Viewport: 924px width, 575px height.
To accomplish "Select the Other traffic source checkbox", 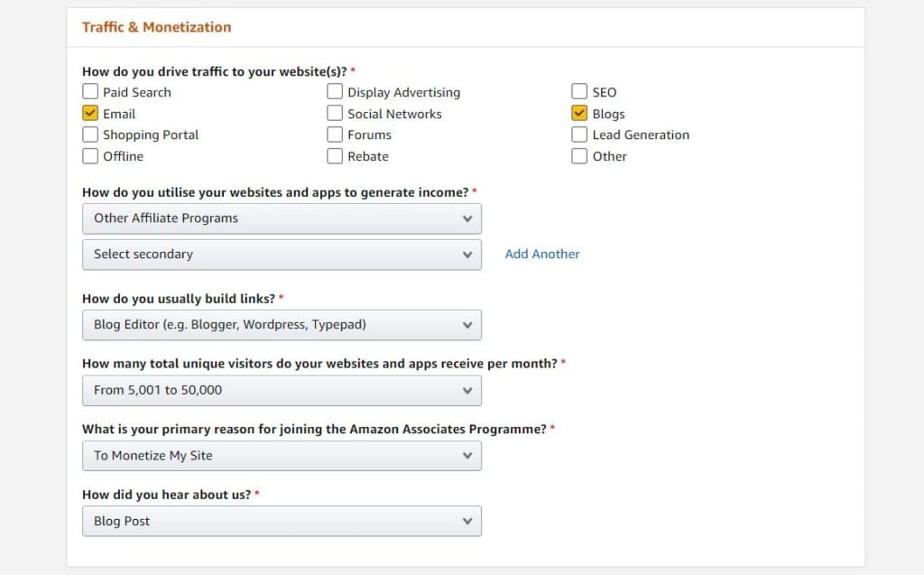I will (x=579, y=156).
